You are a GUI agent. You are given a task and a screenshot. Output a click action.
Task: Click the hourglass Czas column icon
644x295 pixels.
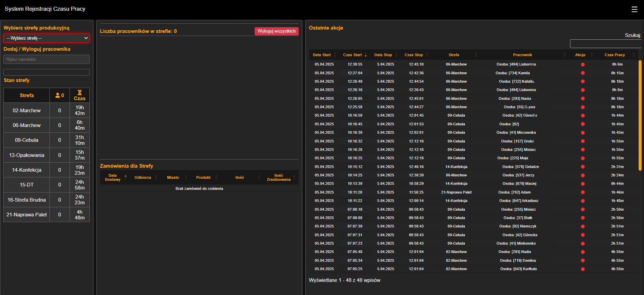80,93
